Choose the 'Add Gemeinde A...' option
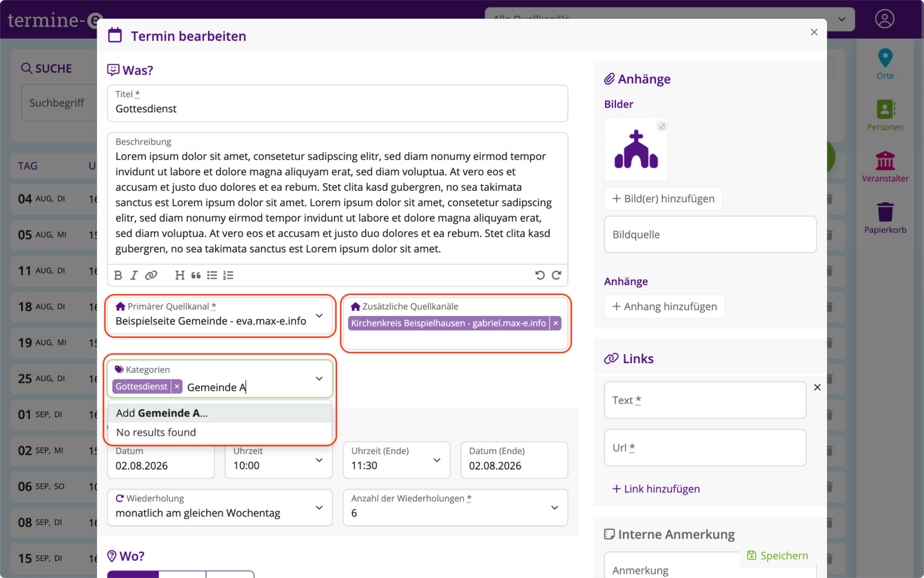Image resolution: width=924 pixels, height=578 pixels. (220, 413)
